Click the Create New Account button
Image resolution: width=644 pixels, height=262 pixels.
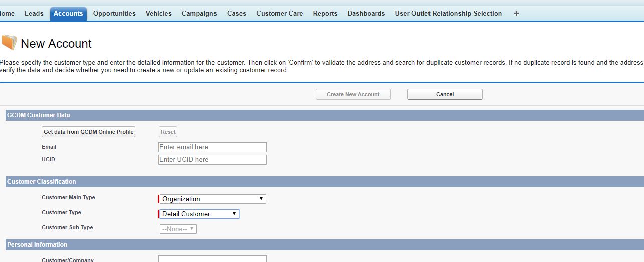[x=353, y=94]
